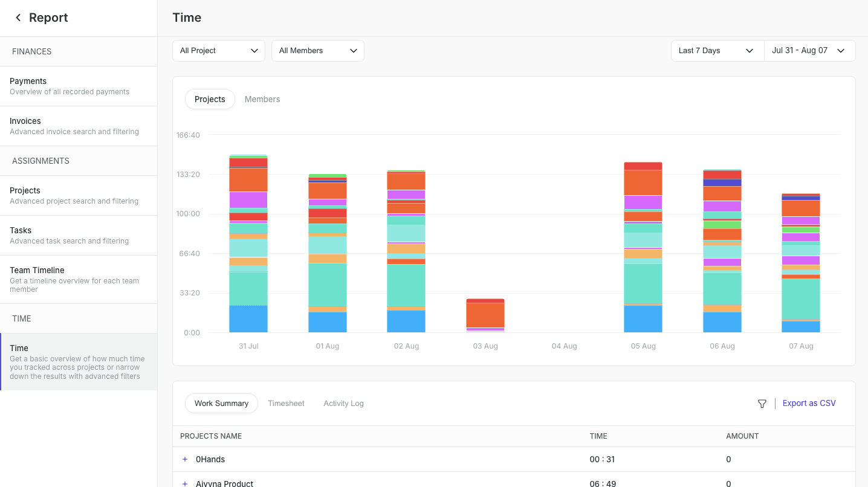Click the 07 Aug stacked bar
The image size is (868, 487).
(x=801, y=263)
